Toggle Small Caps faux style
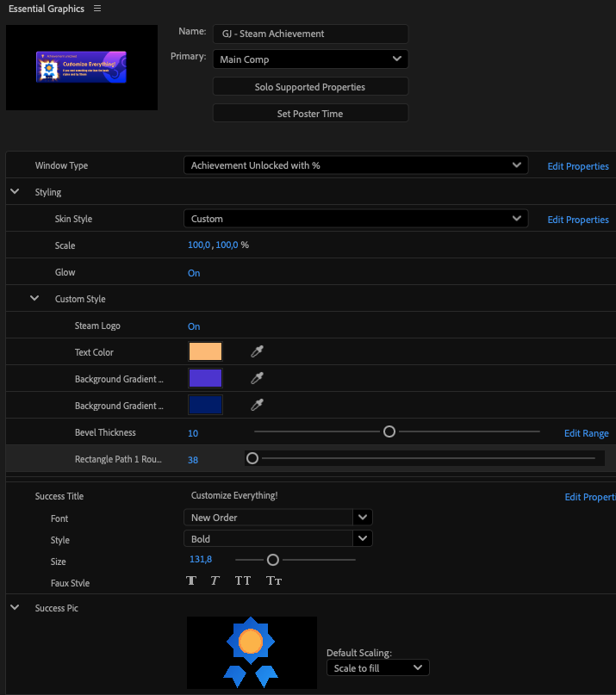616x695 pixels. tap(274, 580)
